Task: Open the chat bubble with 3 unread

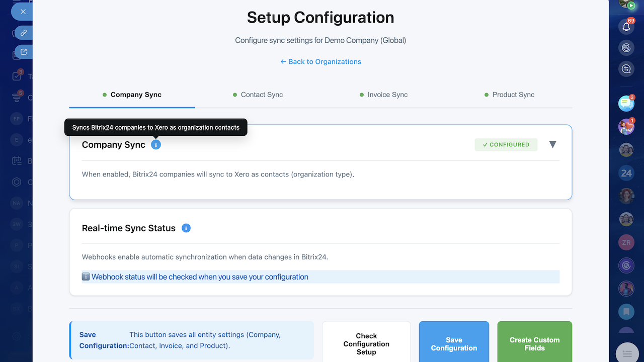Action: pos(626,104)
